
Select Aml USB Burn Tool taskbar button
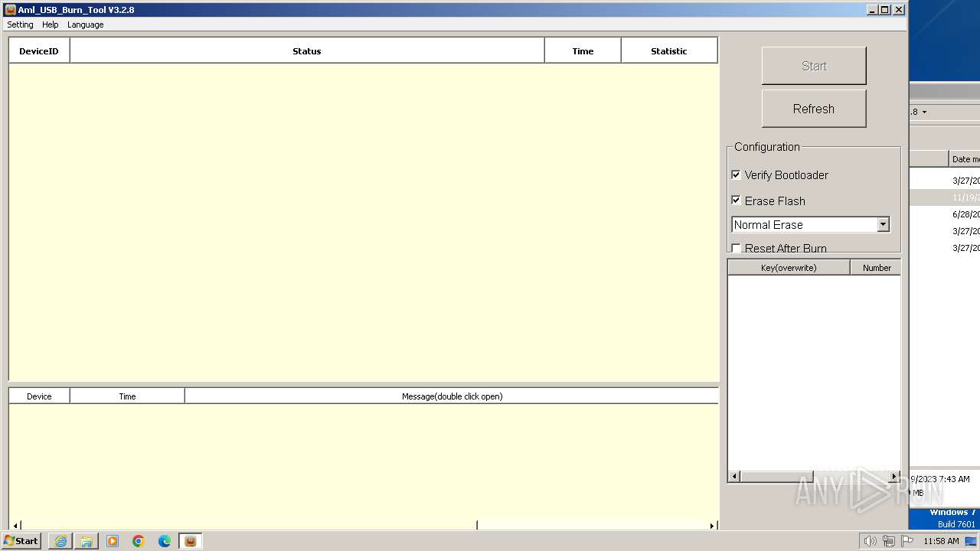191,541
